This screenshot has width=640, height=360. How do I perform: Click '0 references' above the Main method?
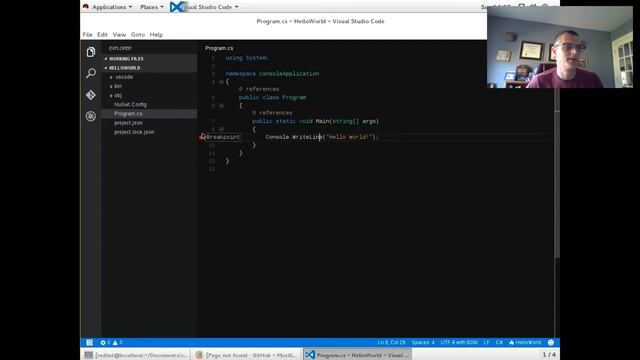click(x=272, y=113)
